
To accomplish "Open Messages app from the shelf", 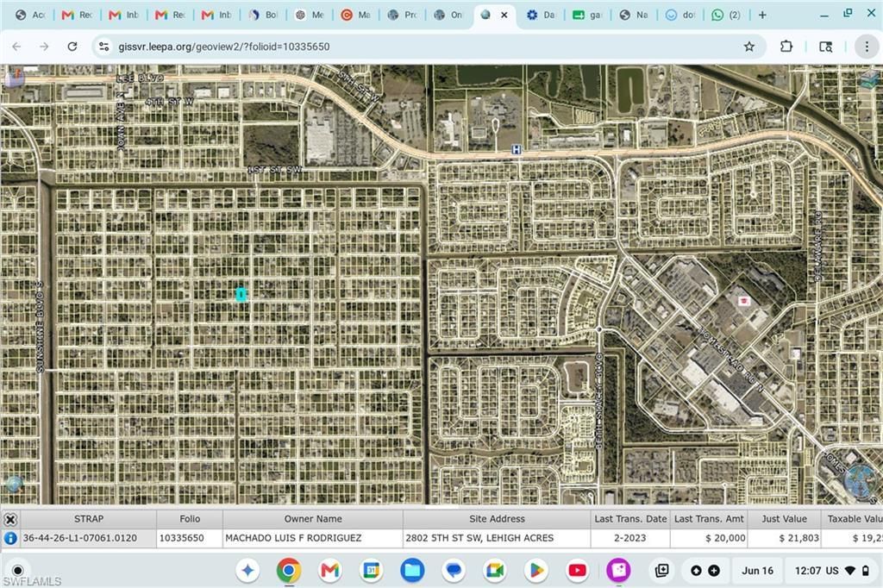I will (454, 571).
